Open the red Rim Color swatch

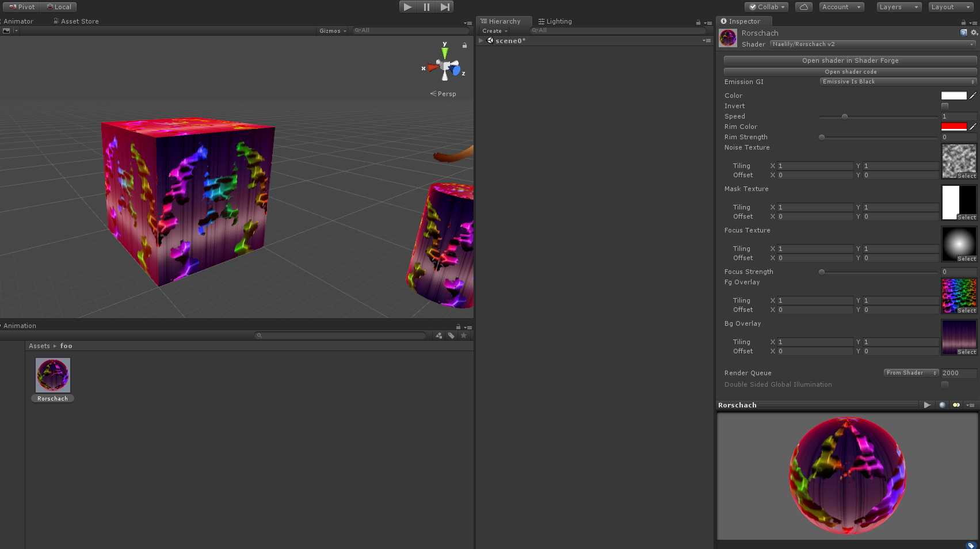point(954,127)
